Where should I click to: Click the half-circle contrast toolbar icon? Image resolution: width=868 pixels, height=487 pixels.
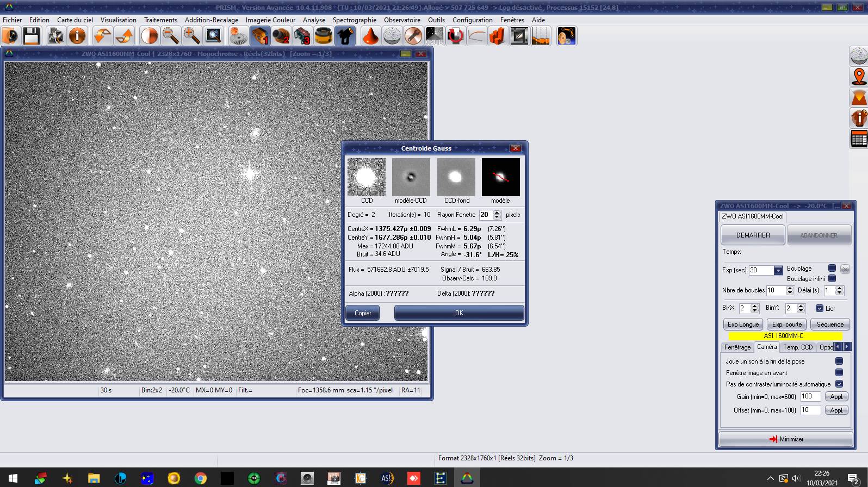149,36
